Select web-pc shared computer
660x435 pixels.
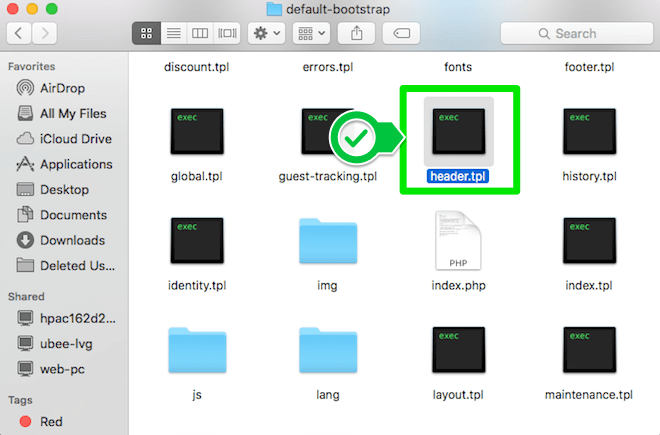(63, 369)
